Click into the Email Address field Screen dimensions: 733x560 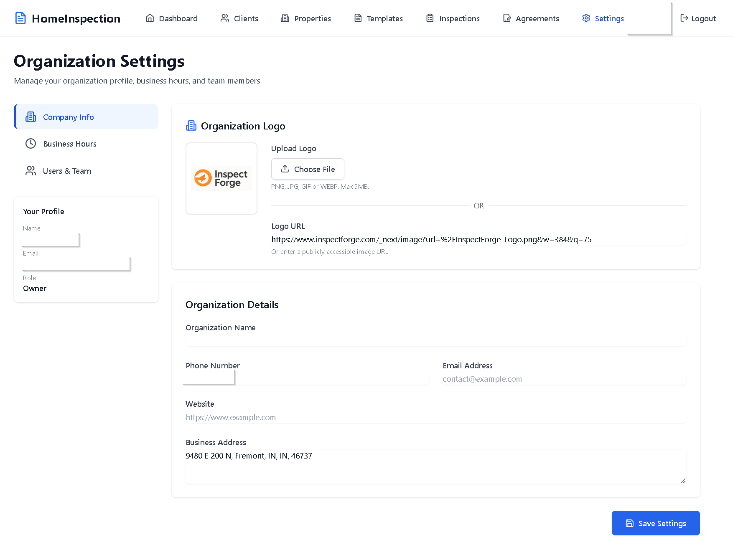[564, 379]
